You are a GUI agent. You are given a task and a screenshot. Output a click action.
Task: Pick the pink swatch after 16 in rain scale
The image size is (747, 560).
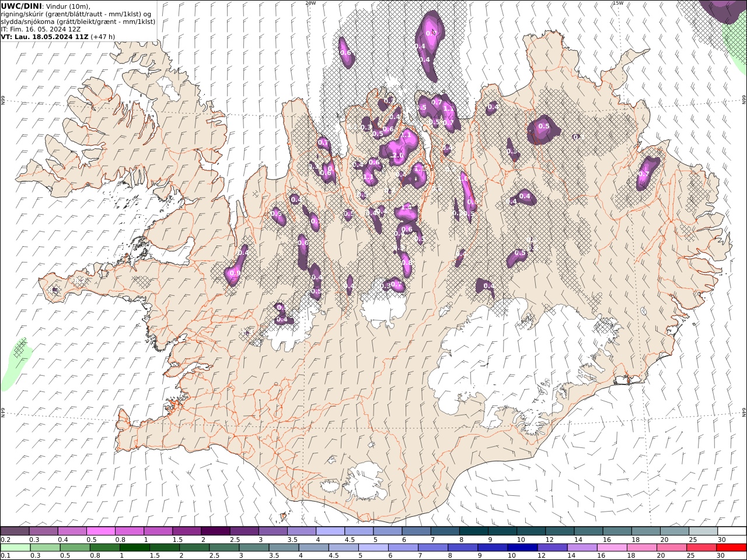pos(612,548)
